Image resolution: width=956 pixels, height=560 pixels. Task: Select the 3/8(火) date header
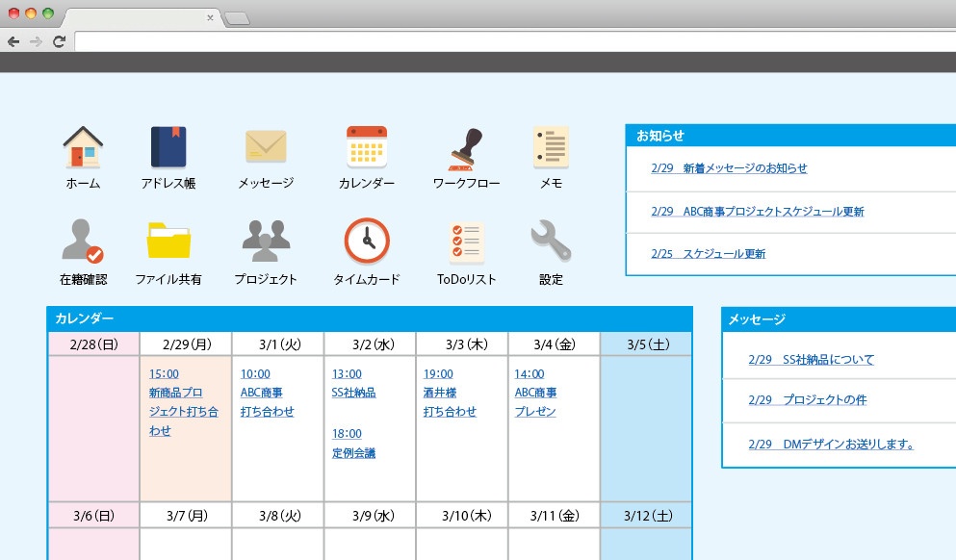[x=279, y=516]
